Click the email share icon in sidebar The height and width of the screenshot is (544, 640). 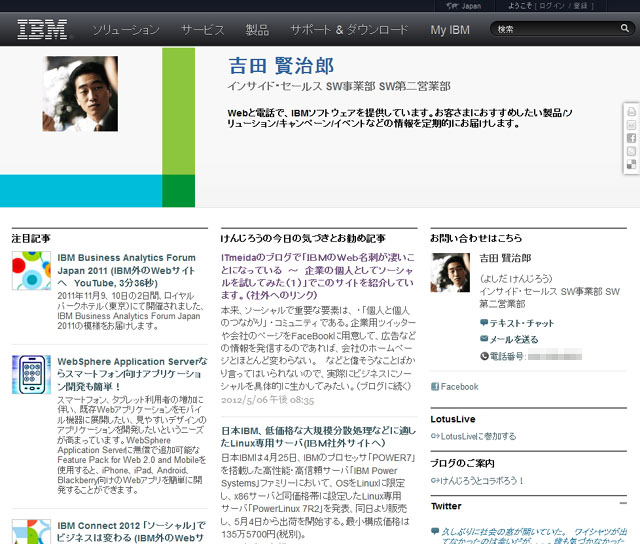(631, 125)
